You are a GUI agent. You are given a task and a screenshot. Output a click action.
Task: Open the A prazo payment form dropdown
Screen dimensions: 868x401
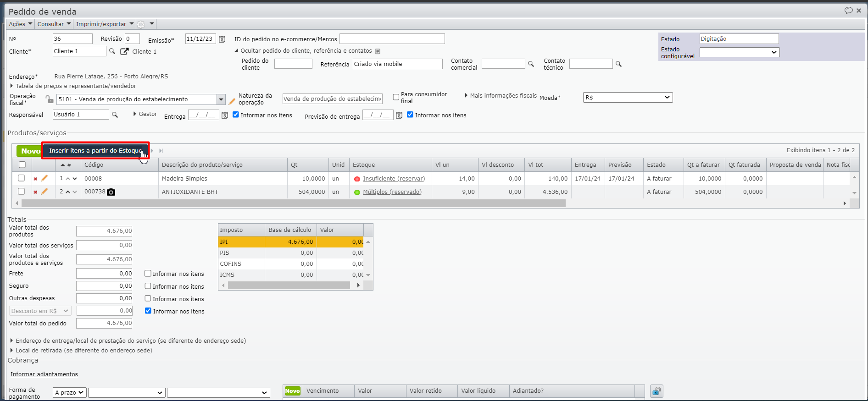[69, 393]
